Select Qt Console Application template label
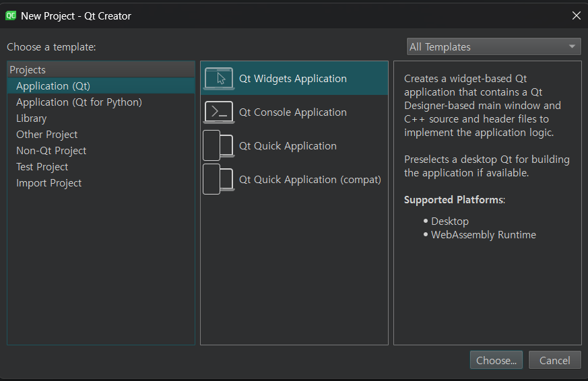 coord(293,112)
